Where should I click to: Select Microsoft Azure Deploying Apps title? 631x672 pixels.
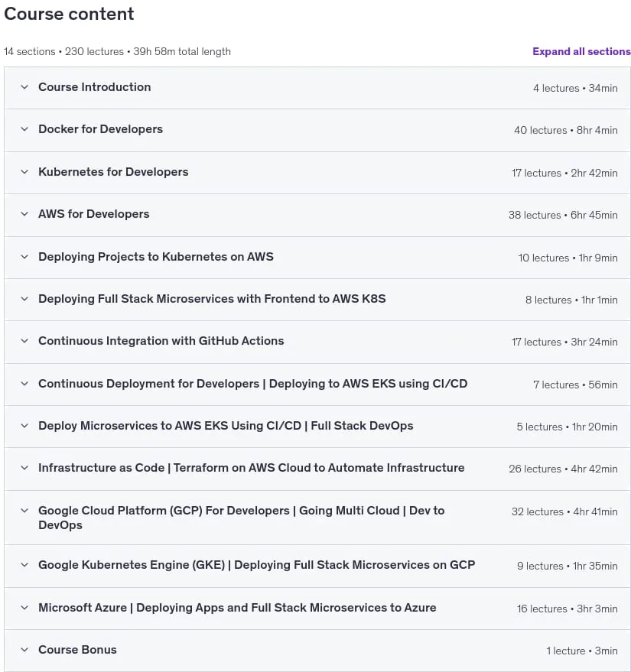pos(237,608)
